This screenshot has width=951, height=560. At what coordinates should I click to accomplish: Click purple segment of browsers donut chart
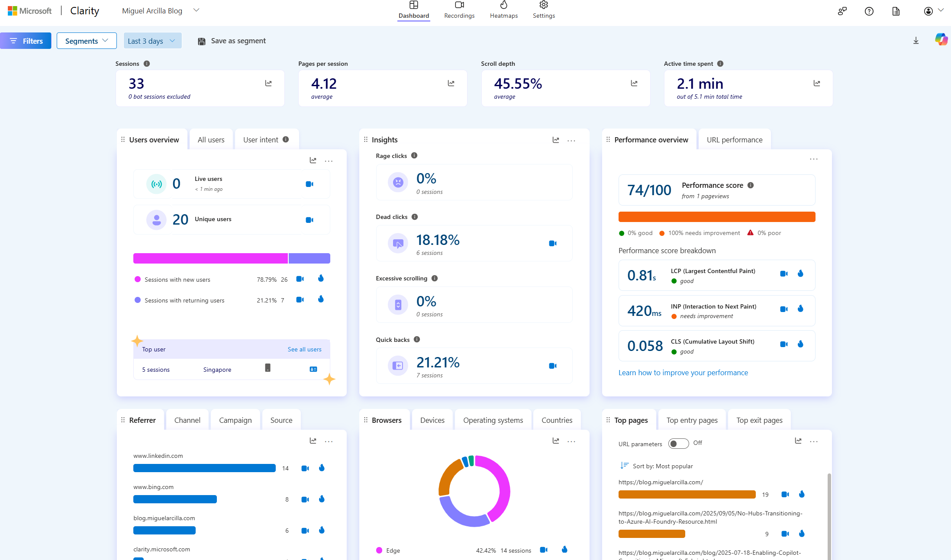click(462, 514)
